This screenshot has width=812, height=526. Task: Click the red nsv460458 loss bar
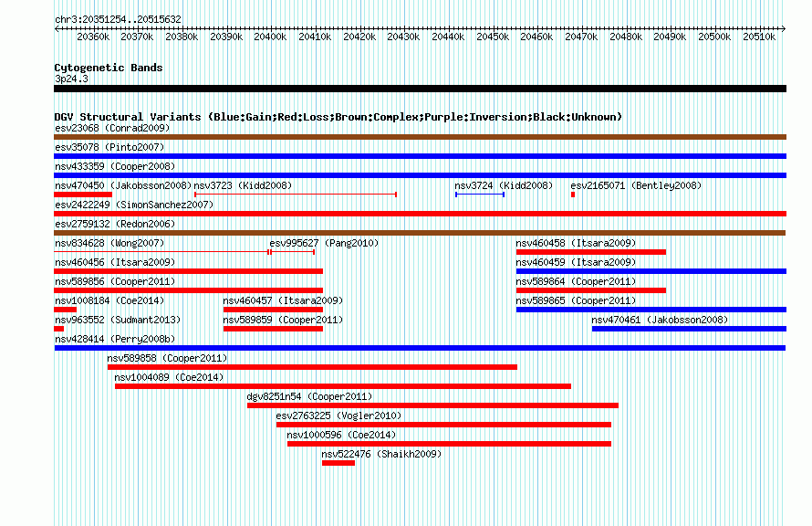(x=591, y=252)
